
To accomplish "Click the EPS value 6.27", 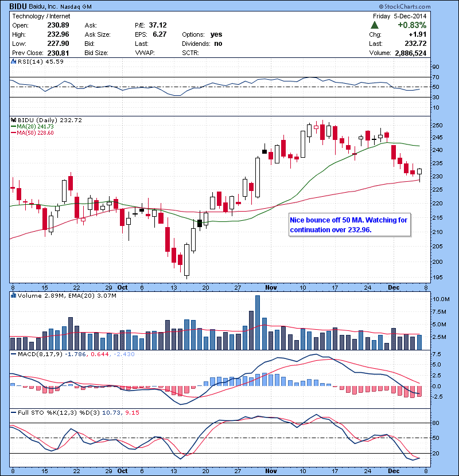I will click(160, 34).
